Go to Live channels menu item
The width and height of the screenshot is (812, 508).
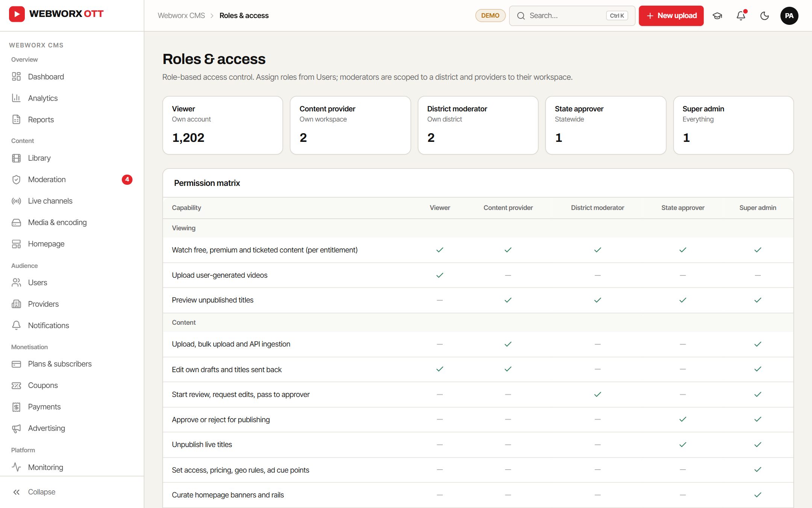tap(72, 201)
